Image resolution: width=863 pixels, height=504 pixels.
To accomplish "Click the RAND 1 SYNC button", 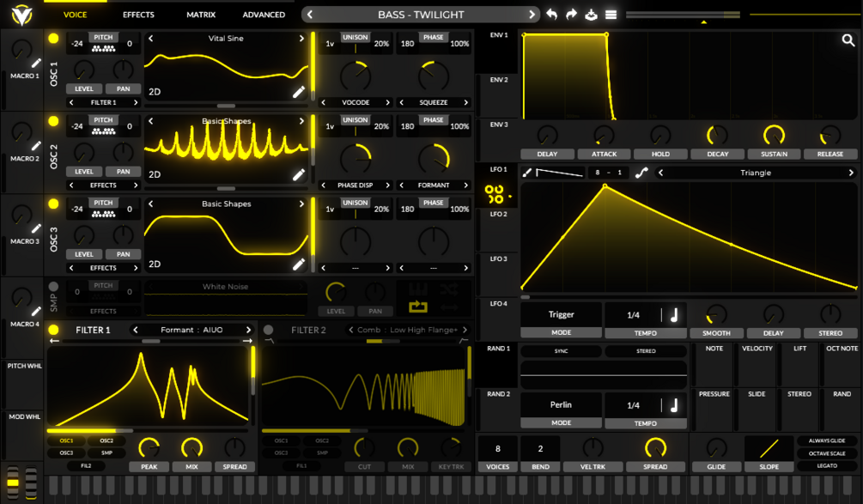I will [x=561, y=351].
